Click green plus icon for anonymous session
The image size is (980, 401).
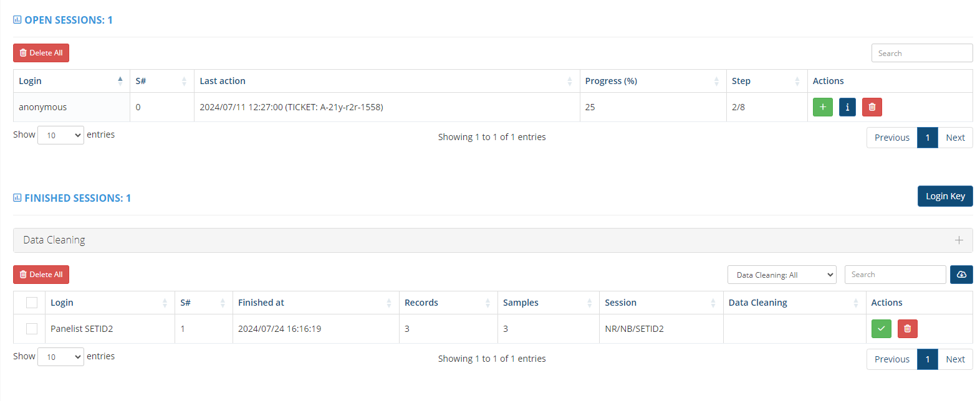(822, 107)
